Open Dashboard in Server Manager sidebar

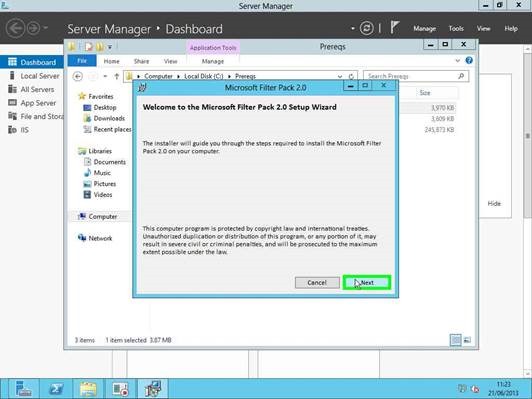click(x=32, y=62)
